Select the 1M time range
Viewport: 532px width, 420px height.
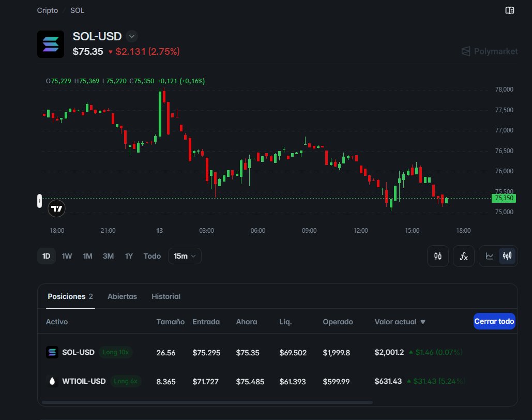(87, 256)
